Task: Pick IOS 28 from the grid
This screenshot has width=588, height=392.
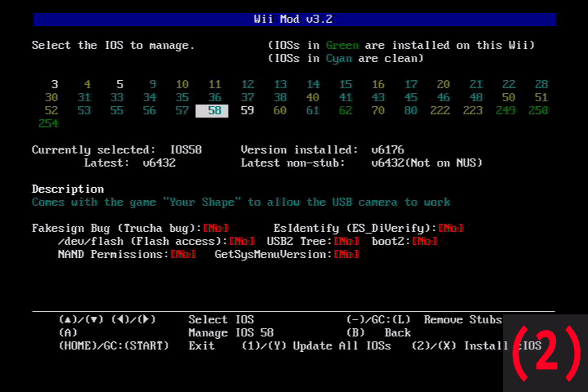Action: click(541, 84)
